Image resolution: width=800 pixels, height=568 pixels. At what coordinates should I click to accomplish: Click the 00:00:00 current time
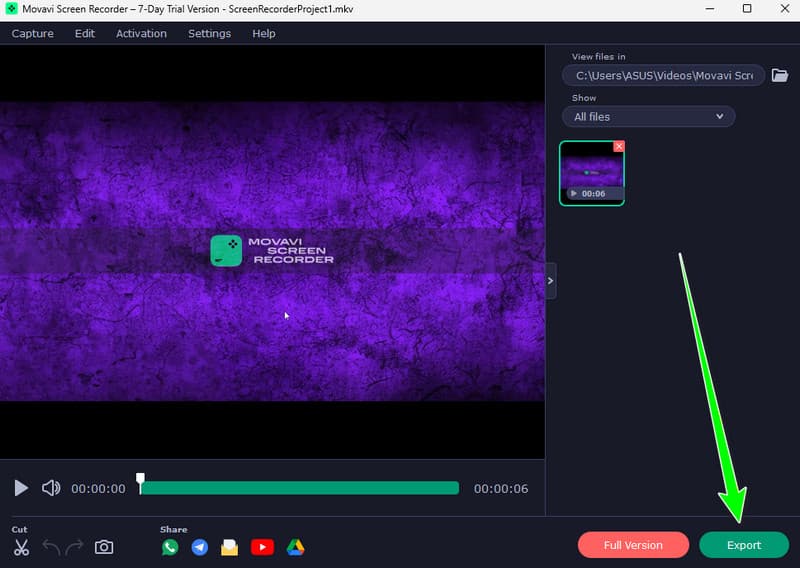(98, 489)
